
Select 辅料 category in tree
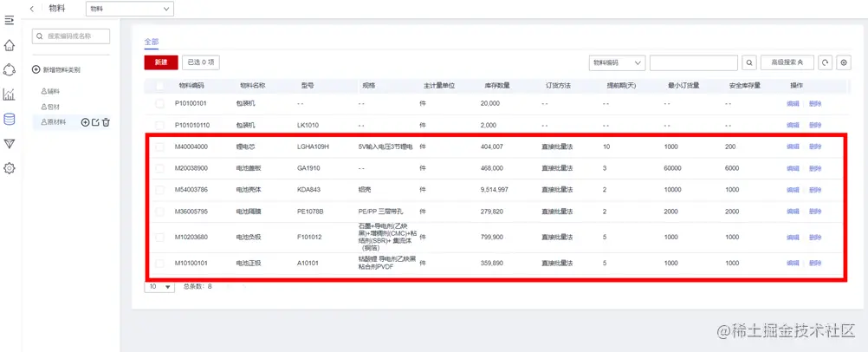54,90
